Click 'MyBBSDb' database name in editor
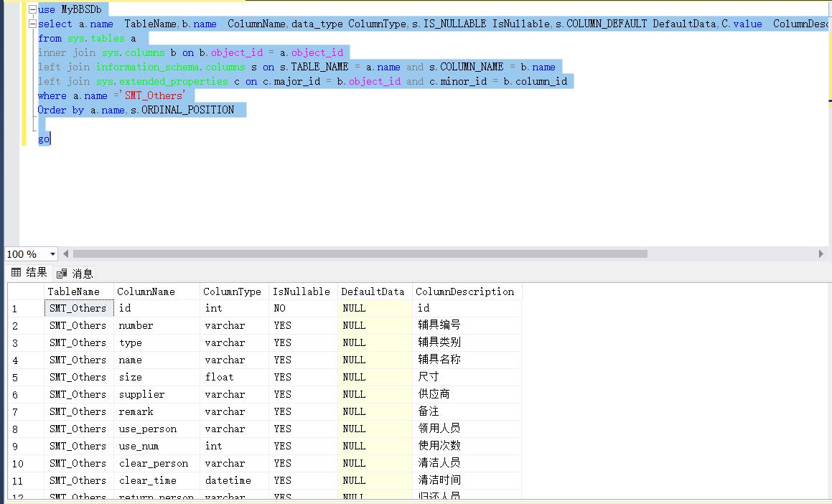The height and width of the screenshot is (504, 832). pos(81,9)
